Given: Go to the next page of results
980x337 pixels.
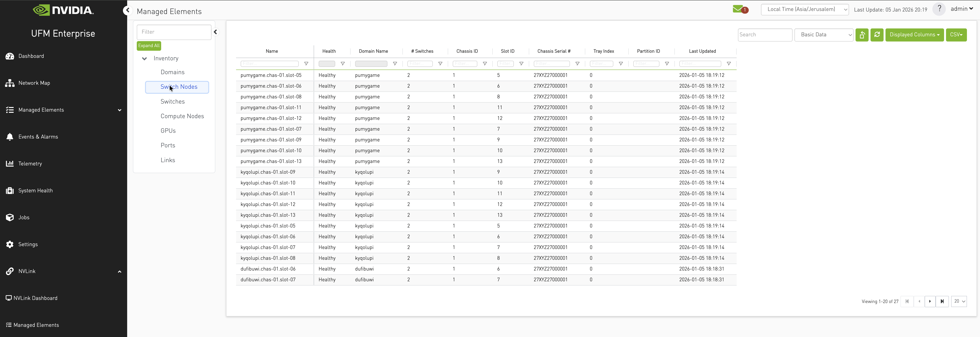Looking at the screenshot, I should [x=930, y=301].
